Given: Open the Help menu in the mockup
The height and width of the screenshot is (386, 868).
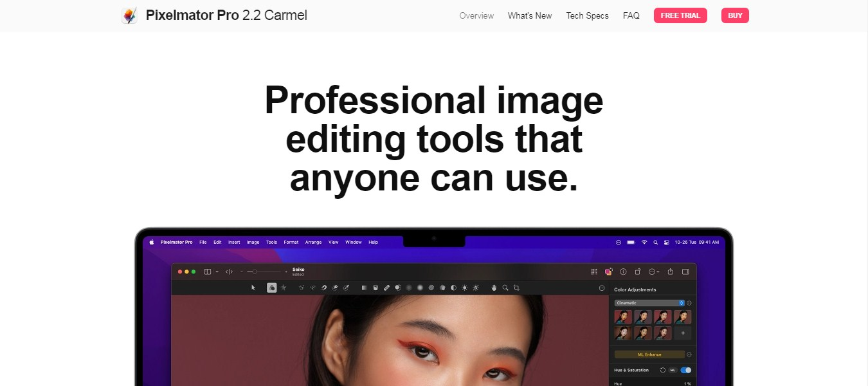Looking at the screenshot, I should point(373,243).
